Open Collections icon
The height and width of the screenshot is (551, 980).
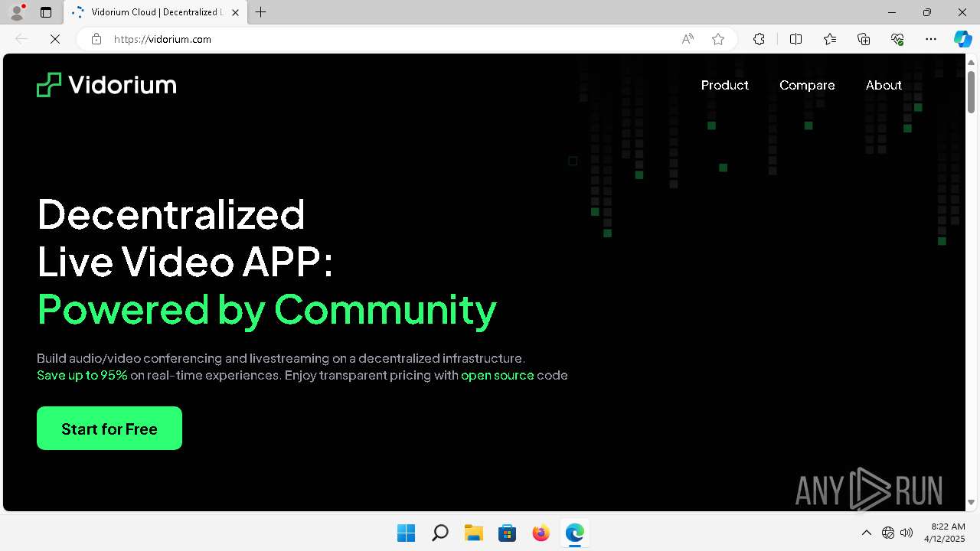pos(864,39)
